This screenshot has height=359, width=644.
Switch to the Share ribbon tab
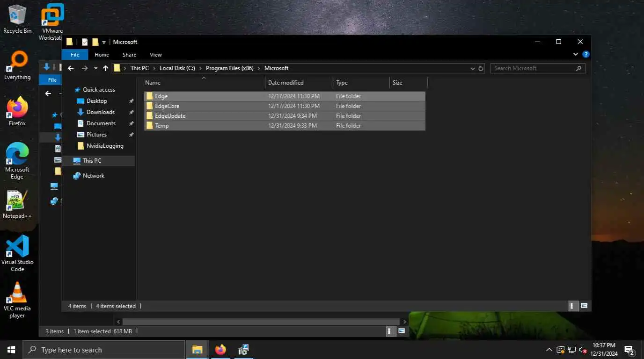pyautogui.click(x=129, y=55)
